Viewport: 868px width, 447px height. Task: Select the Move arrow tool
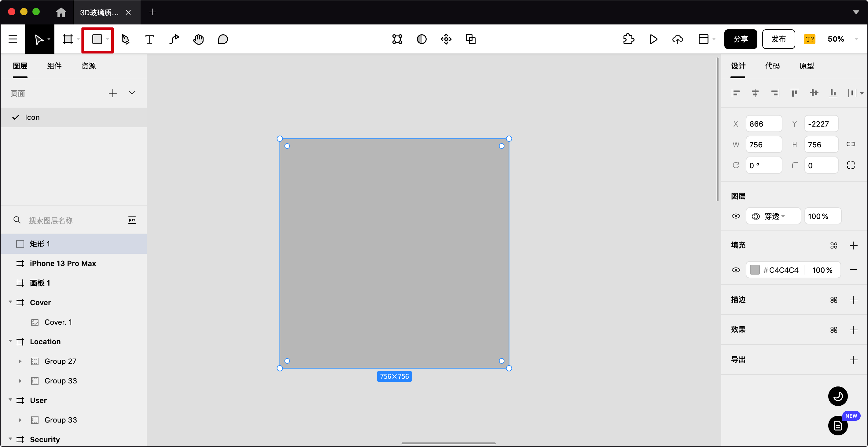pyautogui.click(x=39, y=39)
